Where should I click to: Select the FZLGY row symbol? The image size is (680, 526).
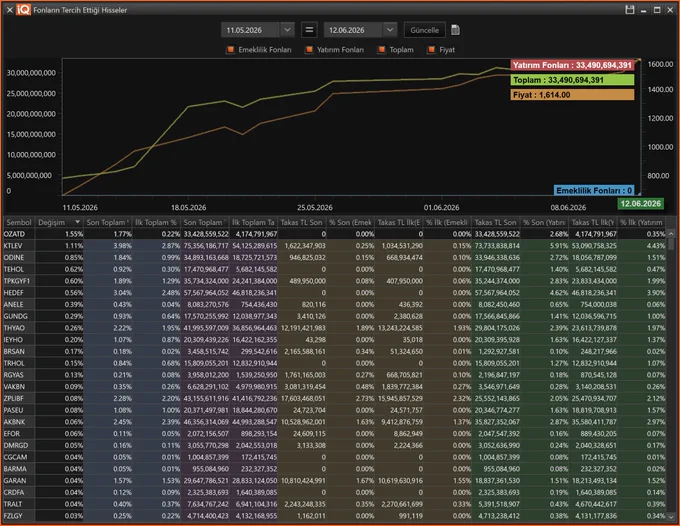(13, 516)
